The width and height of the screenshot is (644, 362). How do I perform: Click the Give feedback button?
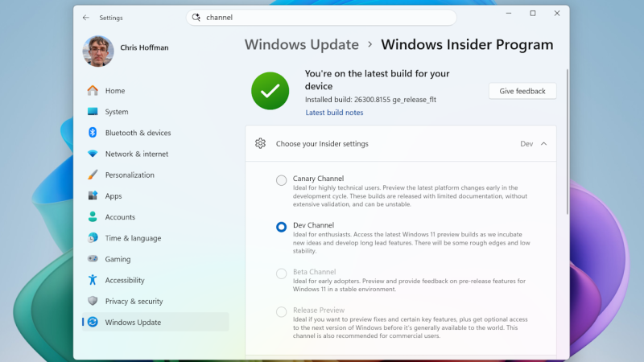tap(522, 91)
